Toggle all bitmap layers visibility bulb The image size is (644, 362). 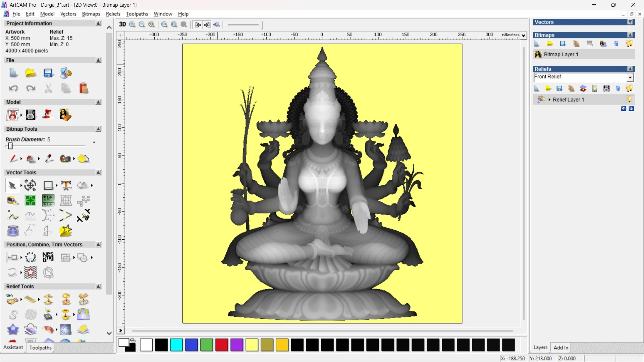(x=629, y=44)
